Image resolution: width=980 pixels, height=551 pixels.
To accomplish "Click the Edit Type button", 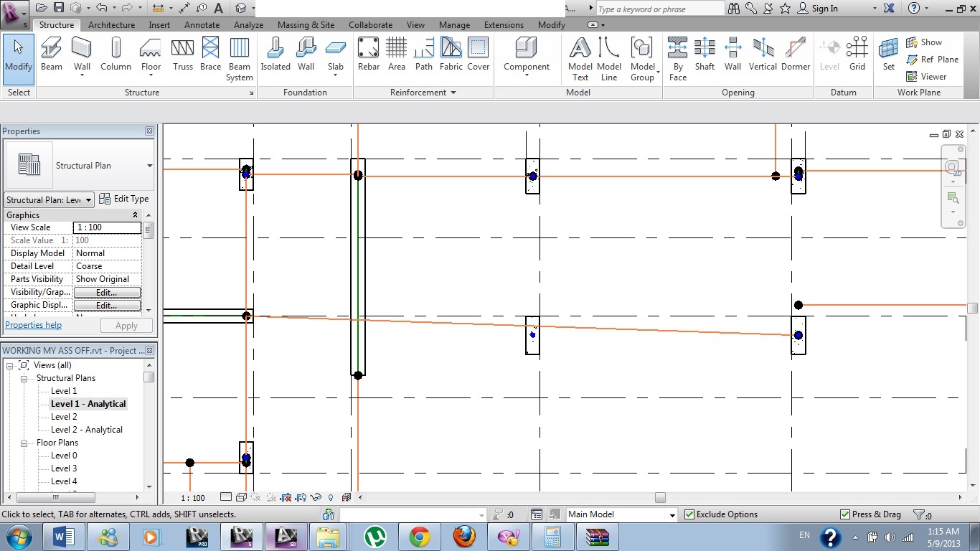I will (x=123, y=199).
